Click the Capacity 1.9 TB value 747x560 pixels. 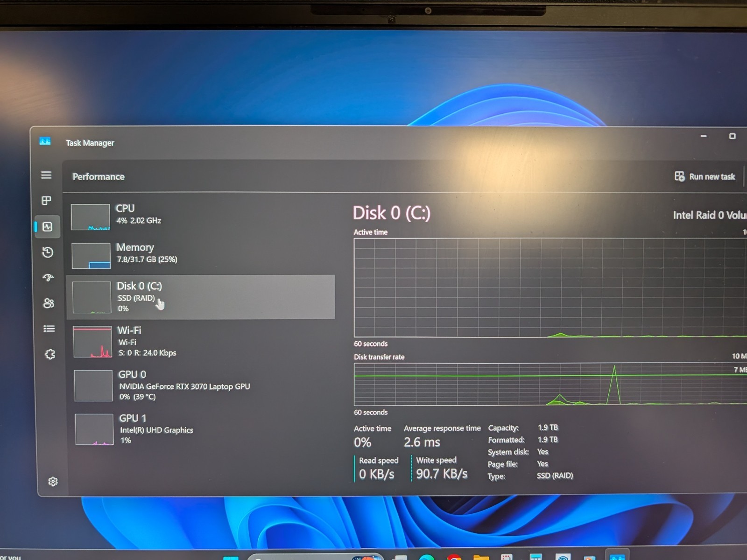[x=548, y=427]
